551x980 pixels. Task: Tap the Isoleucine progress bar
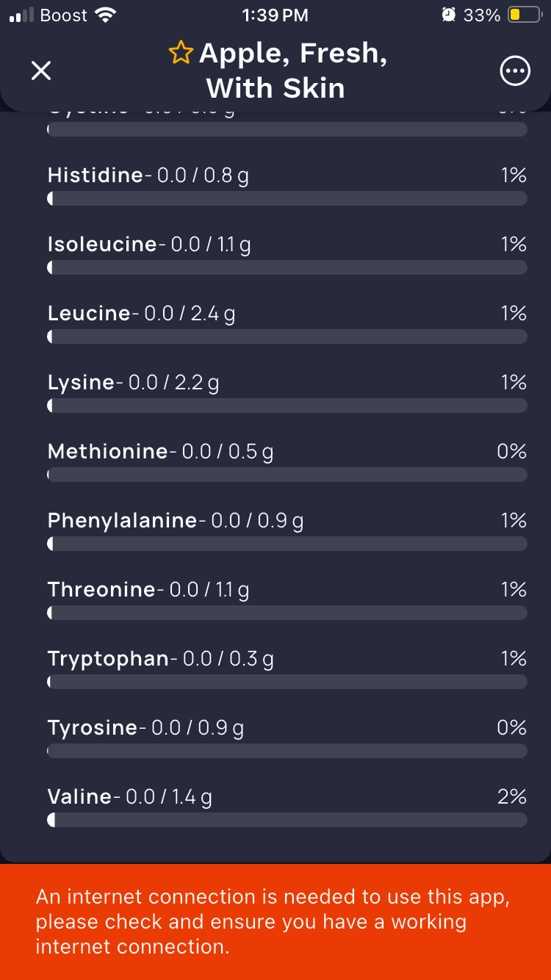click(287, 268)
